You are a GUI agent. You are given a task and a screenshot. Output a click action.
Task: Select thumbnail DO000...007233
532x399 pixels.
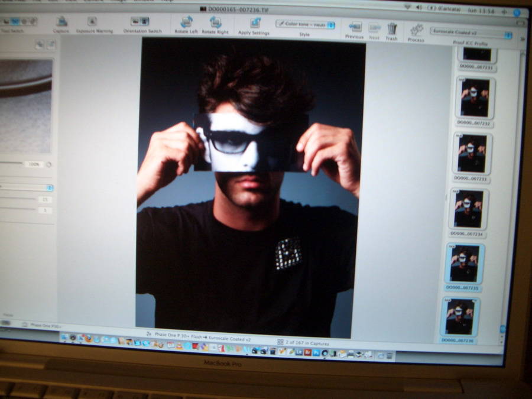point(471,153)
